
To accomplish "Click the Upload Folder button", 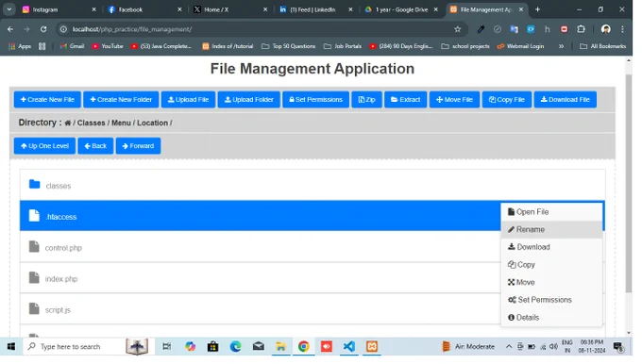I will point(249,100).
